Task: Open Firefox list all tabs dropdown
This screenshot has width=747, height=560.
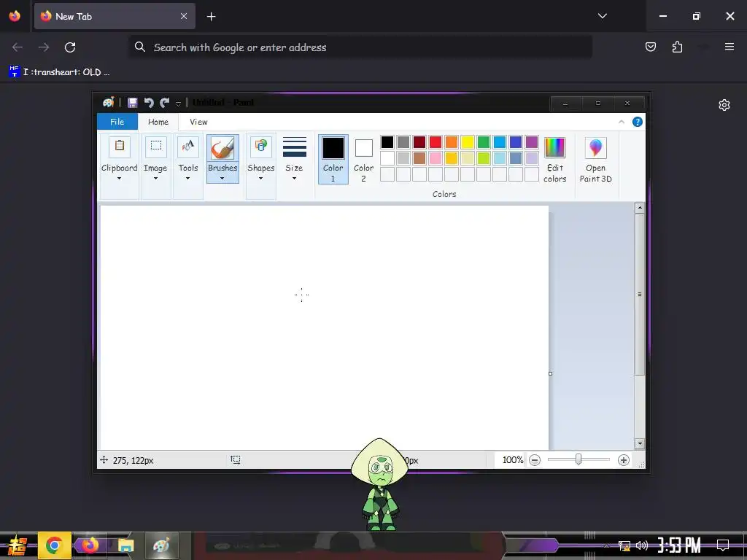Action: [603, 16]
